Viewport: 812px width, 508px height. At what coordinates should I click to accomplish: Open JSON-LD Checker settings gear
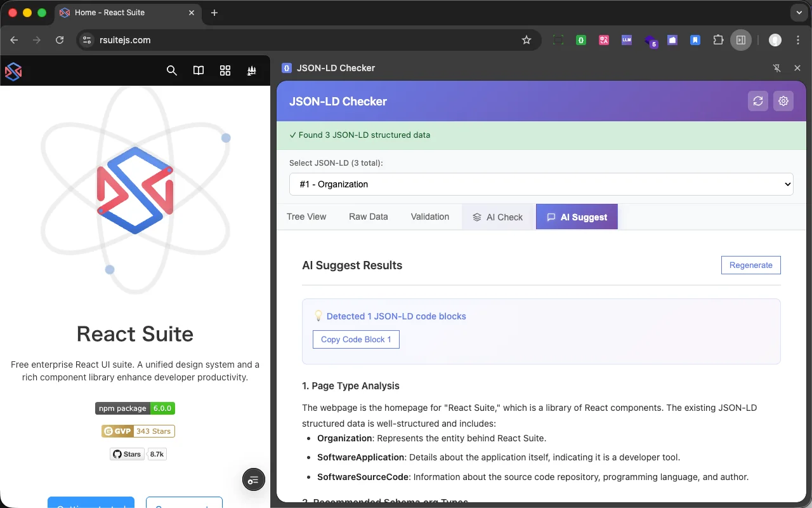[x=783, y=101]
